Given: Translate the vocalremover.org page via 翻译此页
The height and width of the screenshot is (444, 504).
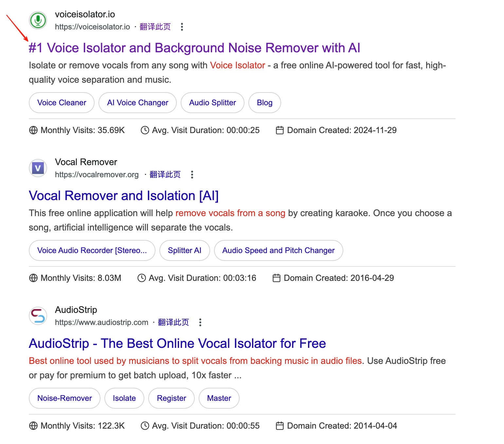Looking at the screenshot, I should tap(165, 175).
